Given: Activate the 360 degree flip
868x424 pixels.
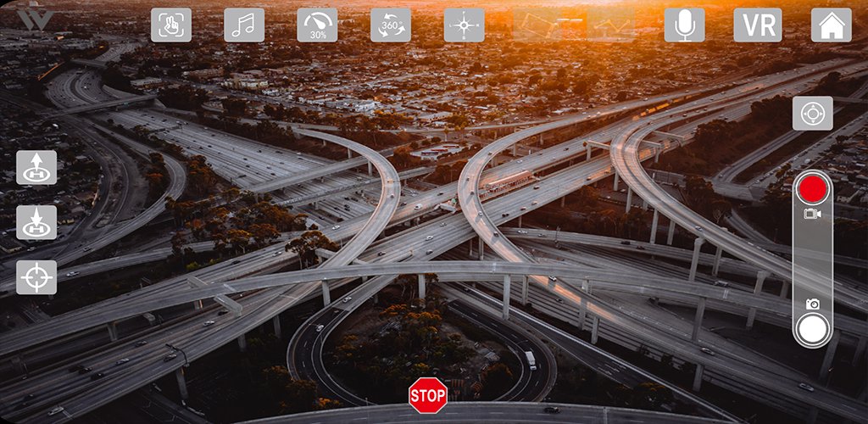Looking at the screenshot, I should click(x=391, y=25).
